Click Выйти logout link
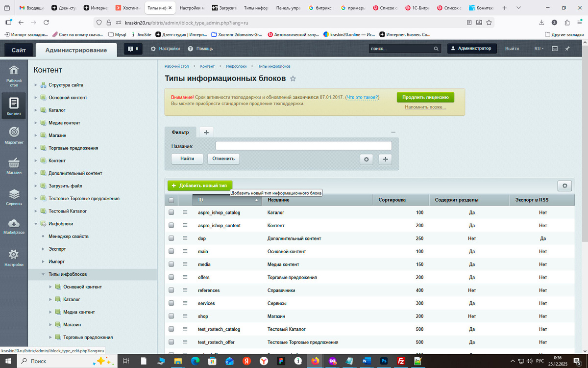Viewport: 588px width, 368px height. click(512, 49)
